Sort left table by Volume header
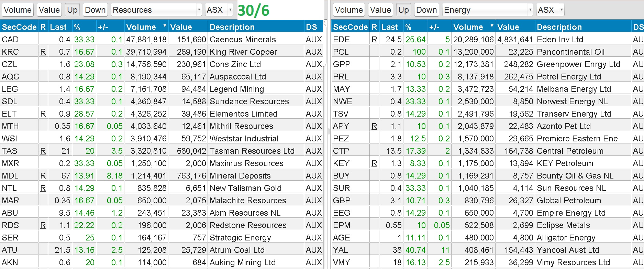644x269 pixels. tap(146, 27)
